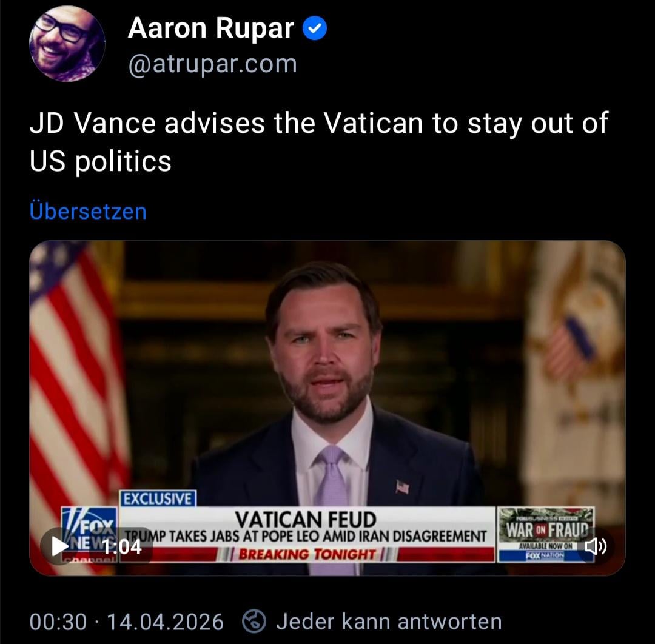
Task: Translate the post via Übersetzen
Action: 88,211
